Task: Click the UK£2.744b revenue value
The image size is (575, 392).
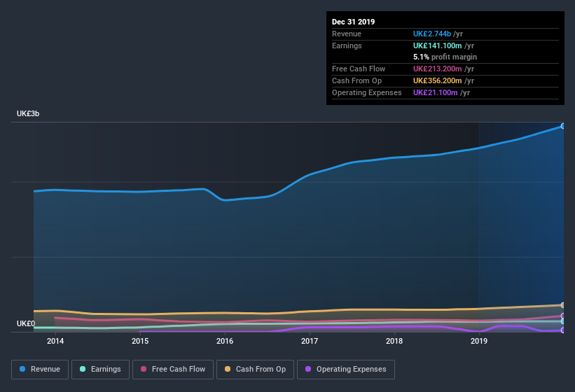Action: (432, 34)
